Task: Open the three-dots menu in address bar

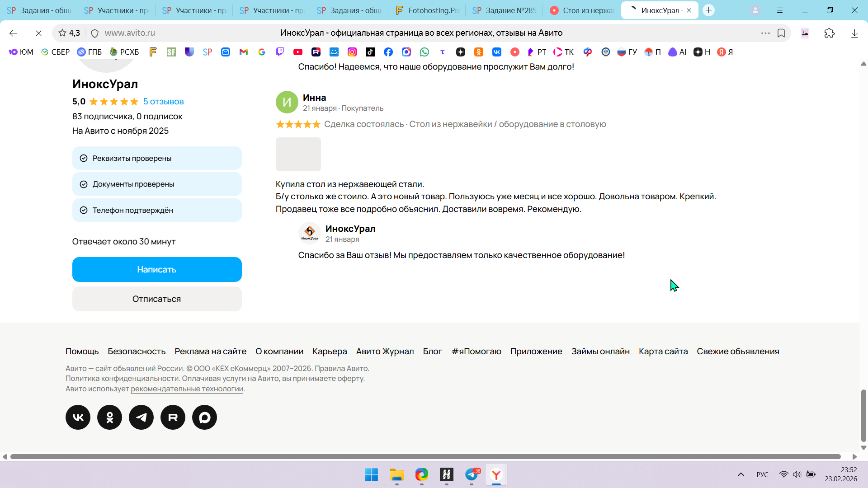Action: (765, 33)
